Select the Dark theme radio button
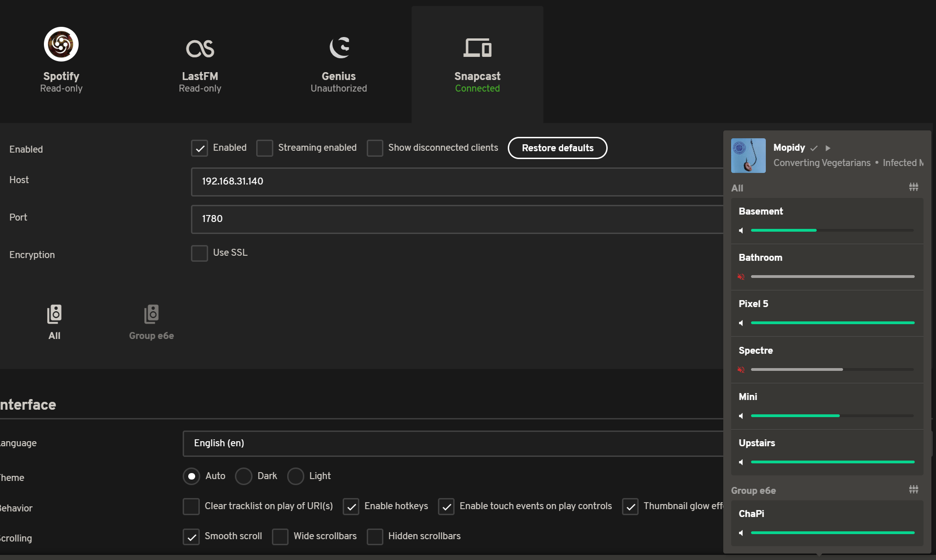 click(x=244, y=476)
